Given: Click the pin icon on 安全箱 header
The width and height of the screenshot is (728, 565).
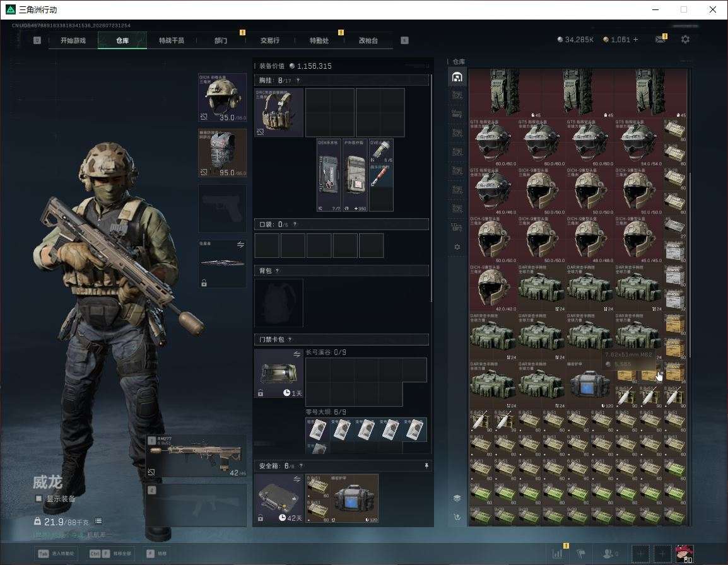Looking at the screenshot, I should pyautogui.click(x=426, y=465).
